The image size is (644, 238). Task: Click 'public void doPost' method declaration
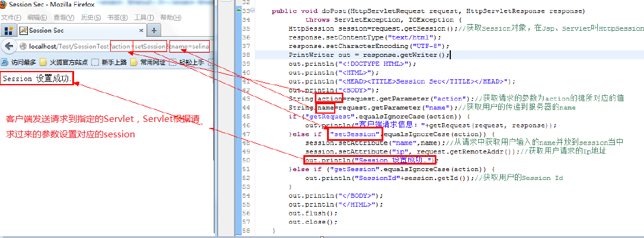(x=428, y=11)
